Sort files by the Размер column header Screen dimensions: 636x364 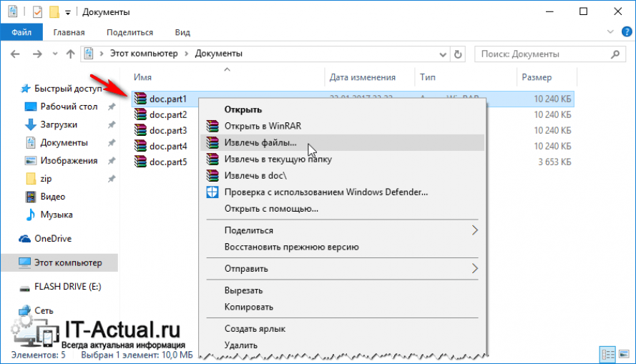click(536, 77)
